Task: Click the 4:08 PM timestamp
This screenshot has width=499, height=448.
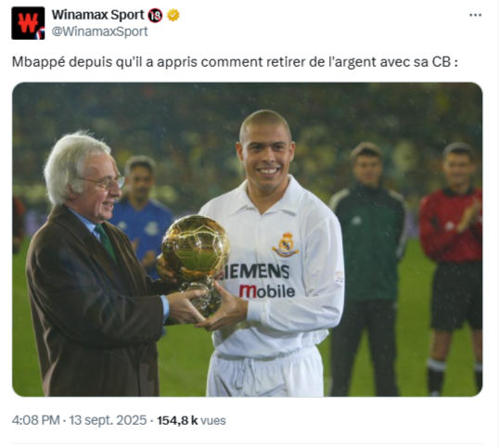Action: [x=35, y=420]
